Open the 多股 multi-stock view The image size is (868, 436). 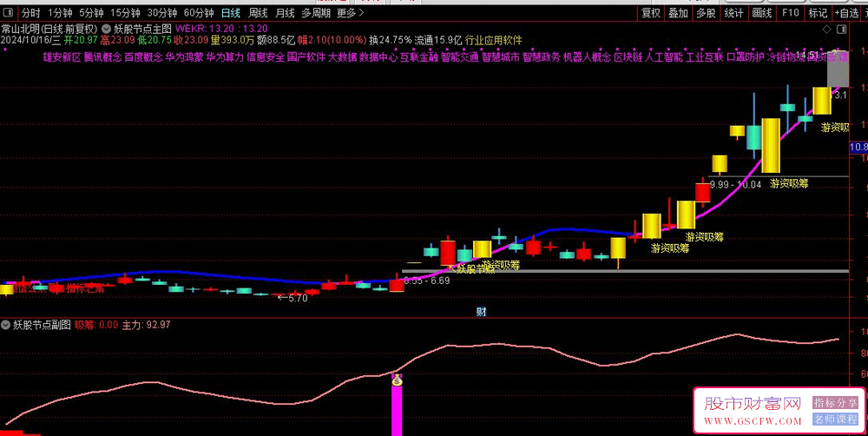(706, 13)
